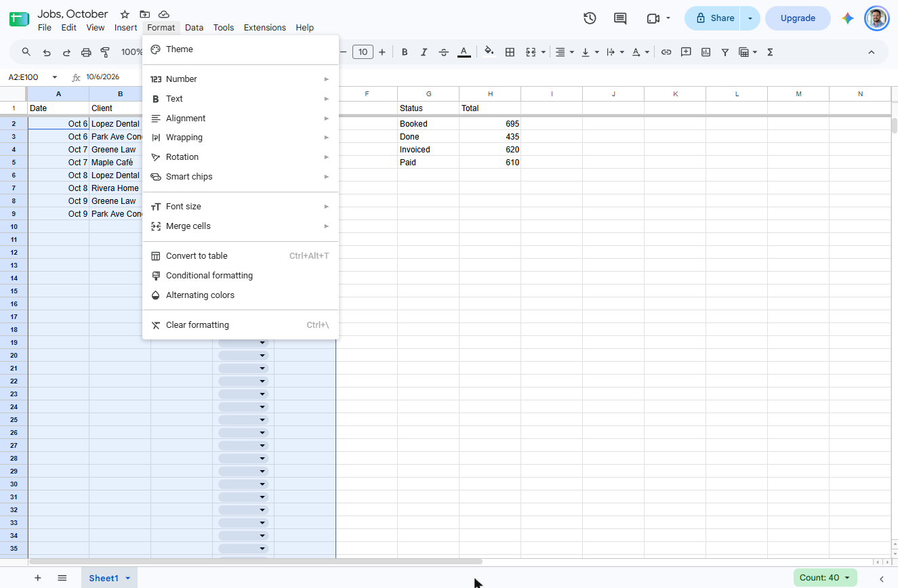Add a new sheet with plus button
This screenshot has height=588, width=898.
point(38,578)
